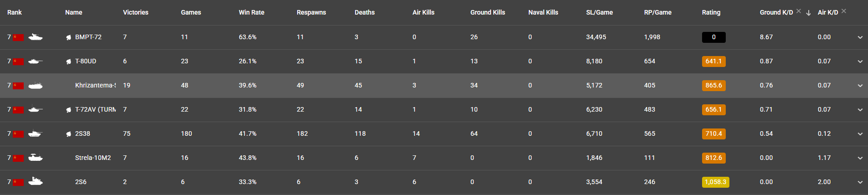Image resolution: width=868 pixels, height=195 pixels.
Task: Click the premium talisman icon beside 2S38
Action: point(69,134)
